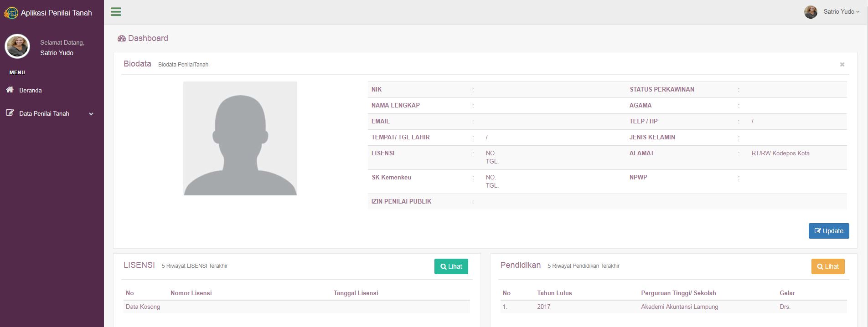Click the Tahun Lulus column header
Image resolution: width=868 pixels, height=327 pixels.
(554, 293)
